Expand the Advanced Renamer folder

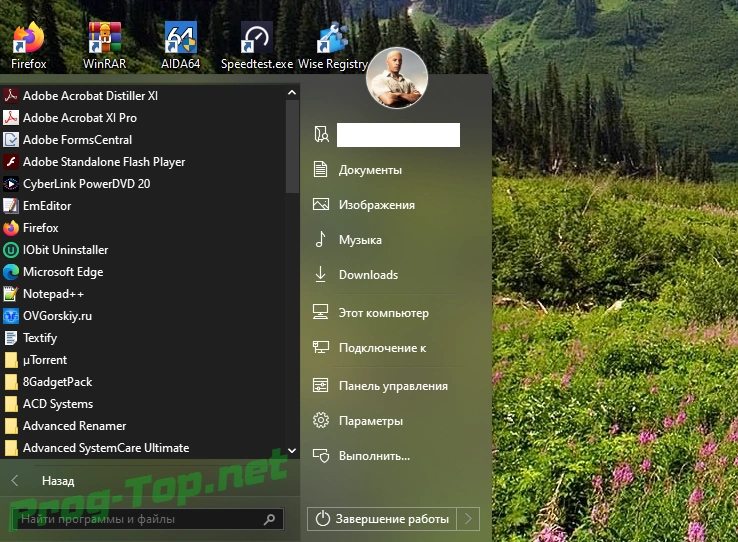click(x=65, y=426)
